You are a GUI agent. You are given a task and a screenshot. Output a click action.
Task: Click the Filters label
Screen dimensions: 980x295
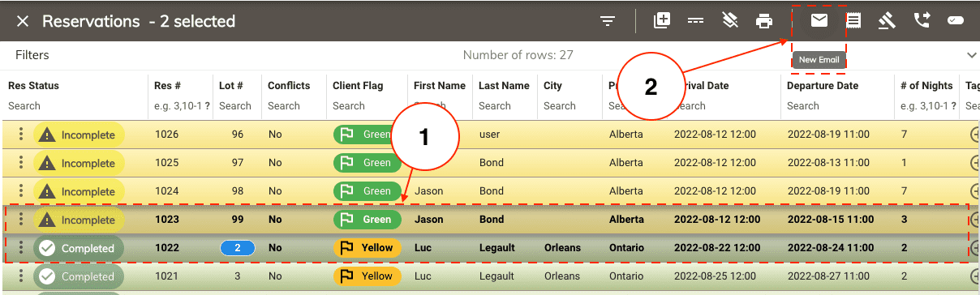32,55
